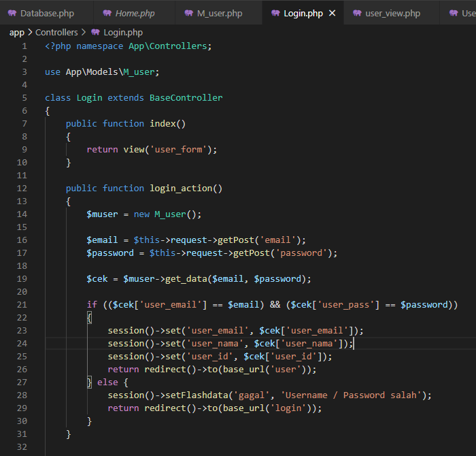Screen dimensions: 476x456
Task: Click 'get_data' method call on line 19
Action: click(x=186, y=279)
